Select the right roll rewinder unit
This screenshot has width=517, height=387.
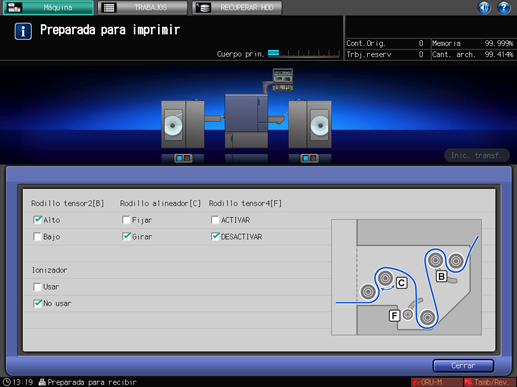[310, 124]
